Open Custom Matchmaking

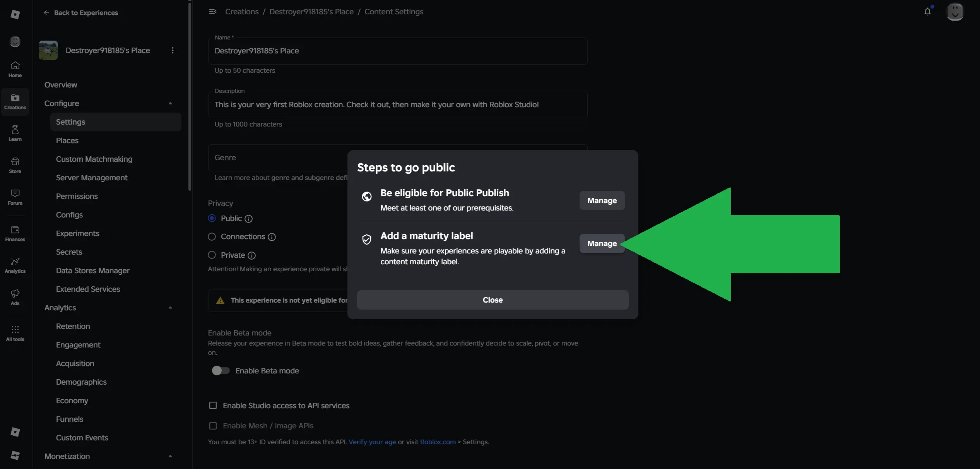click(x=94, y=159)
